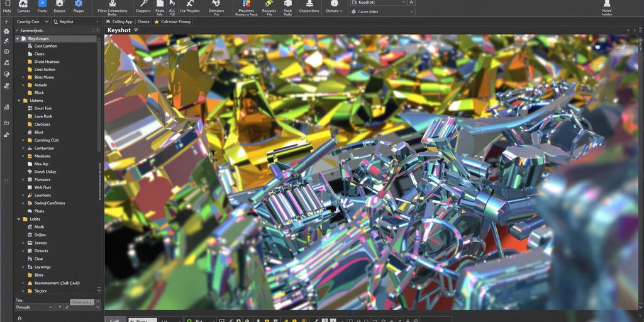This screenshot has width=644, height=322.
Task: Expand the Camshing CUit folder
Action: click(23, 140)
